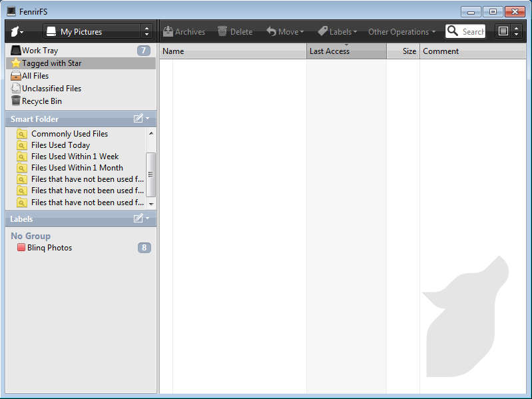Open the Labels toolbar dropdown
The image size is (532, 399).
338,31
